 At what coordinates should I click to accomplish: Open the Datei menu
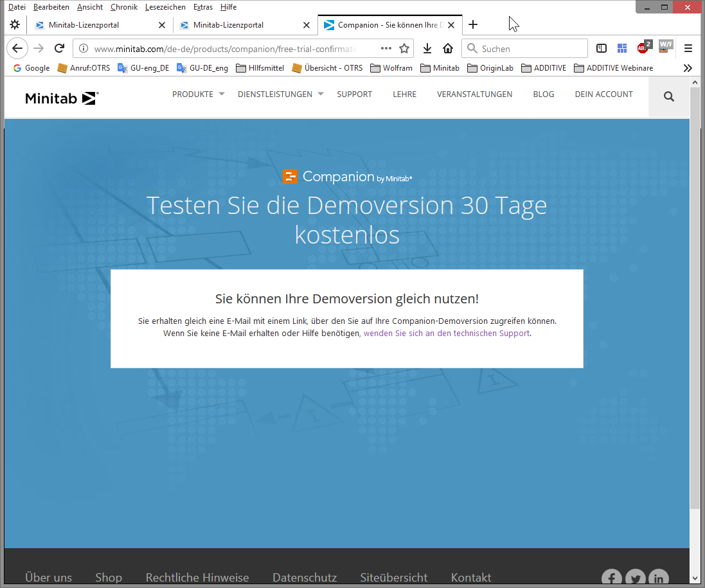[17, 7]
